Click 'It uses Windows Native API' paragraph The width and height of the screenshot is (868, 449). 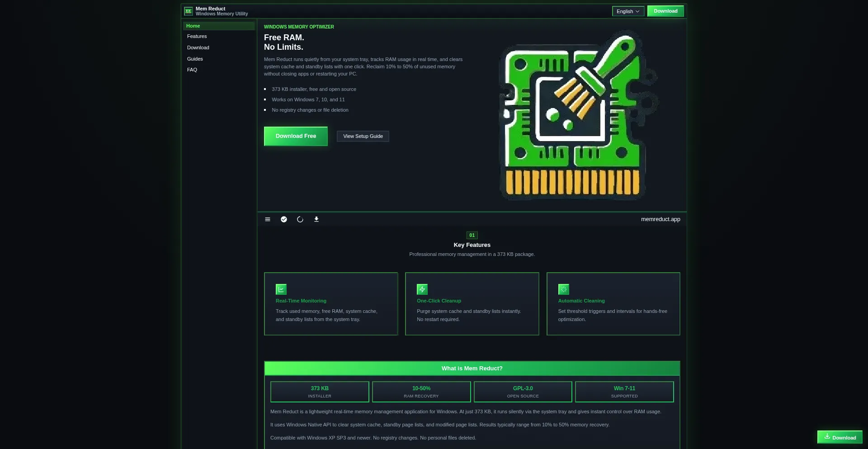pos(440,425)
